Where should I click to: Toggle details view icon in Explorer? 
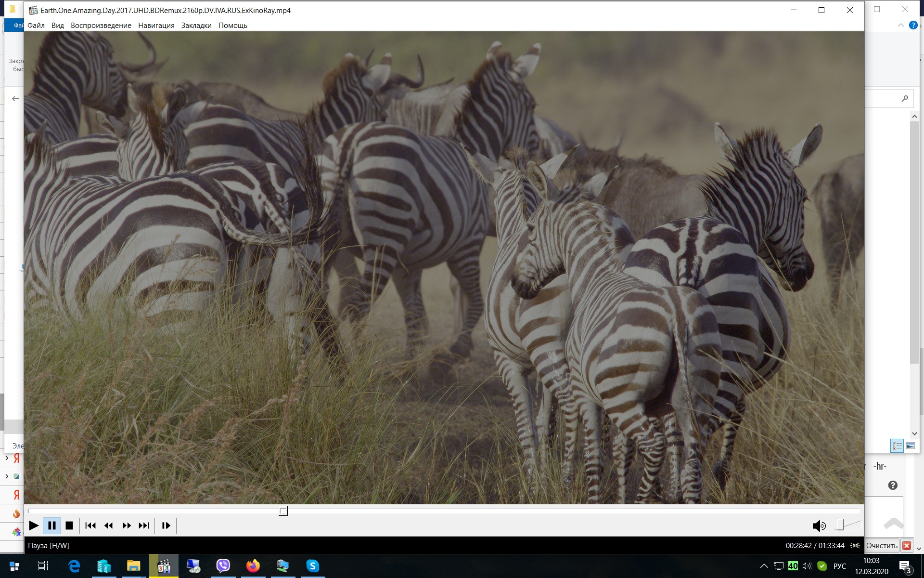tap(897, 446)
